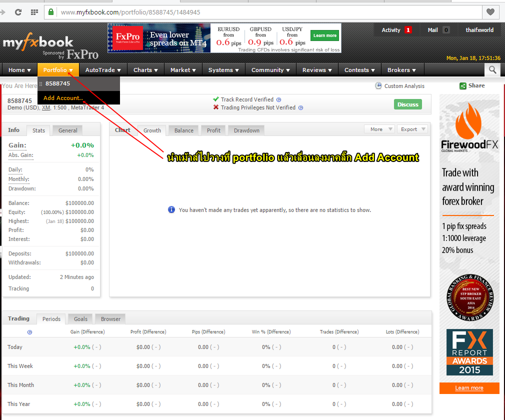The height and width of the screenshot is (420, 505).
Task: Switch to the Stats tab
Action: tap(38, 130)
